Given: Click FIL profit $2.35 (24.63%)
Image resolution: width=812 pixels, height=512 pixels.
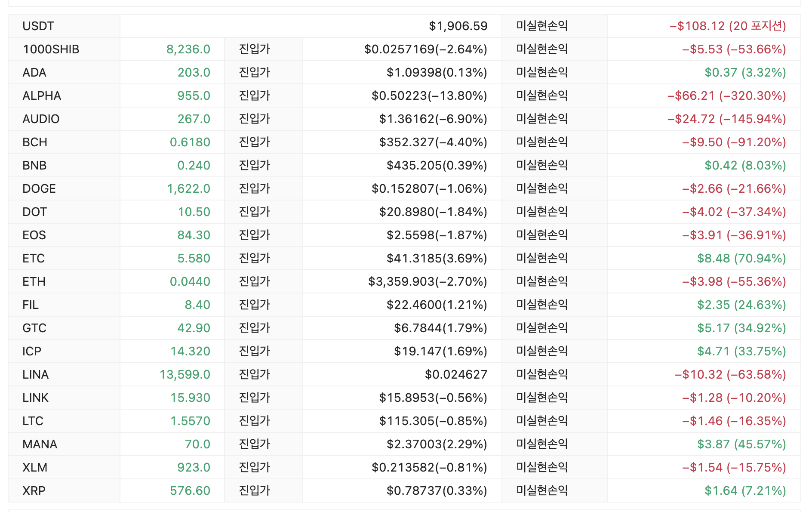Looking at the screenshot, I should tap(741, 305).
